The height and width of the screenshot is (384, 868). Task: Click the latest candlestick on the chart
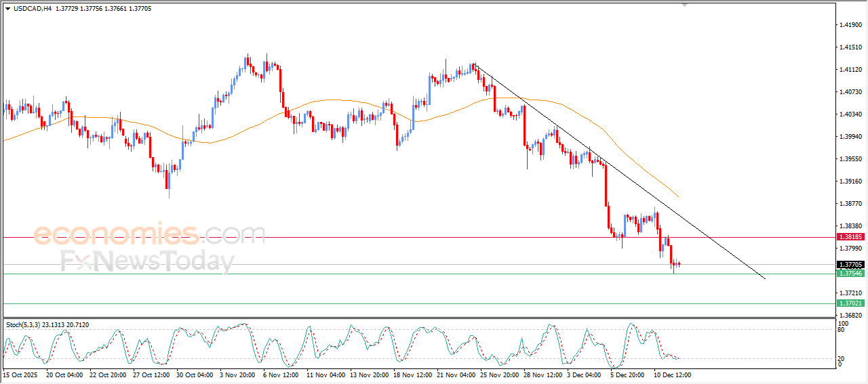tap(678, 264)
